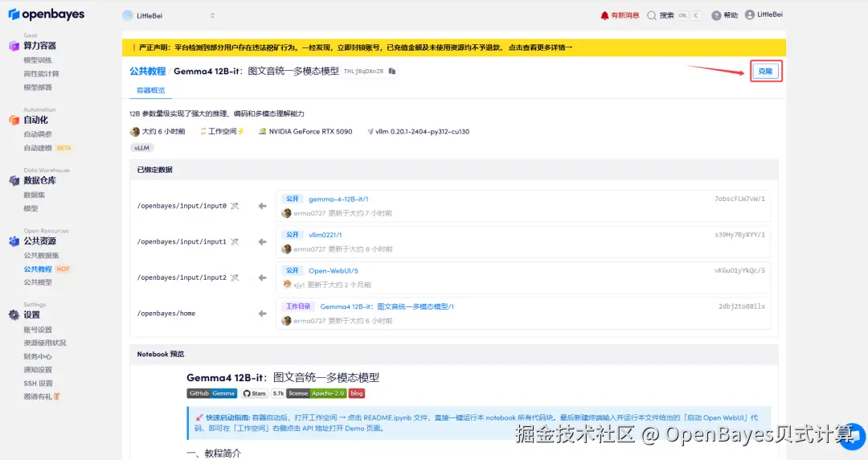Click the NVIDIA GPU icon

coord(262,132)
